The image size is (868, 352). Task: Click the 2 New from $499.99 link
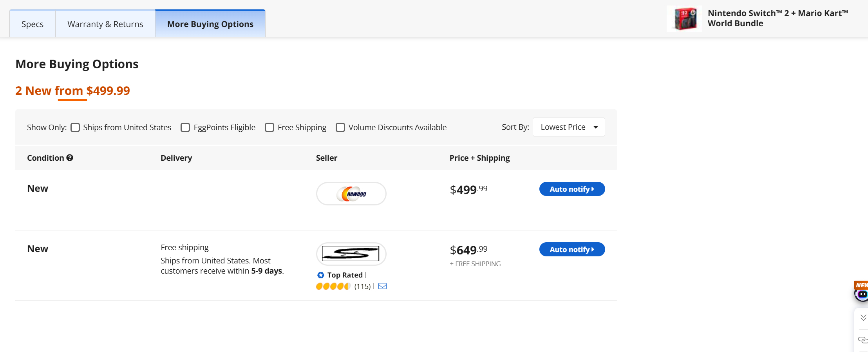pos(72,91)
